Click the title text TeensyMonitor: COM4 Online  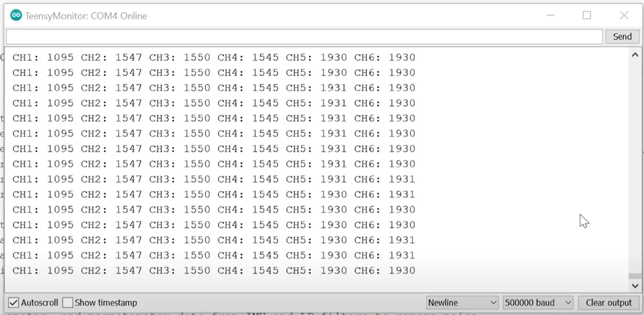click(x=86, y=16)
